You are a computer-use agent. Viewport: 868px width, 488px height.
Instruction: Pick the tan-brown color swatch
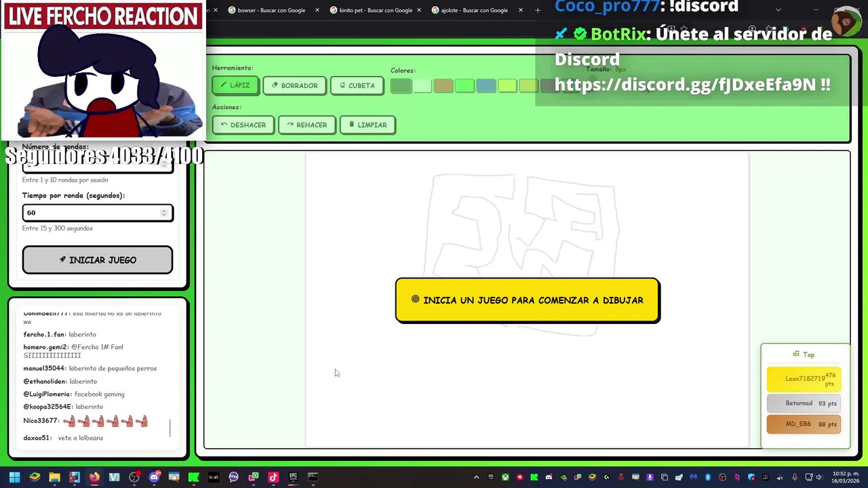(443, 85)
